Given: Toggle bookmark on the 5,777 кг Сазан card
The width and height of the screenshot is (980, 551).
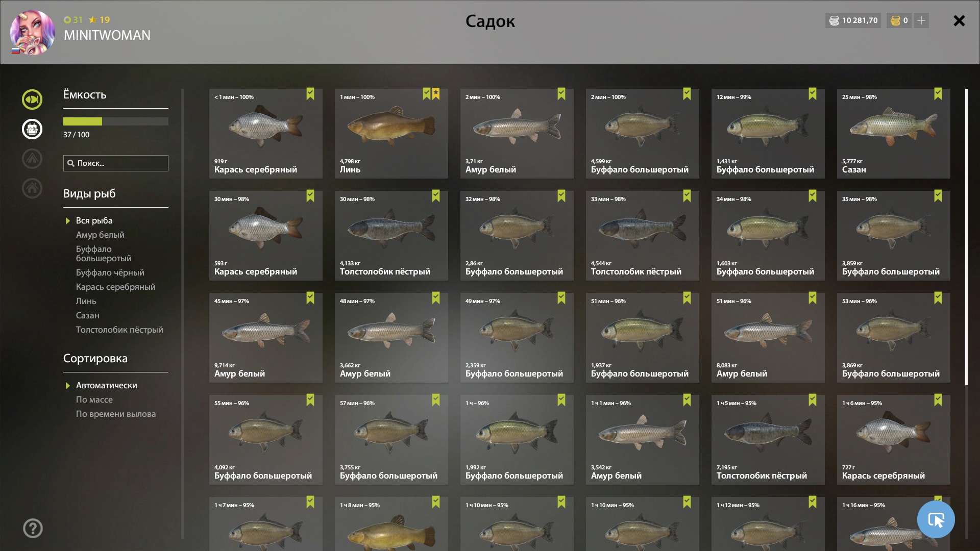Looking at the screenshot, I should coord(938,94).
